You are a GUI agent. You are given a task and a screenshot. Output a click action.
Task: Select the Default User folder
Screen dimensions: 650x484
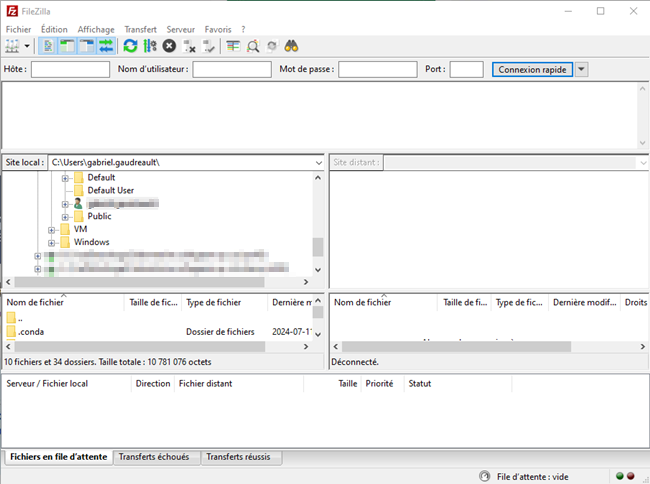[x=110, y=191]
